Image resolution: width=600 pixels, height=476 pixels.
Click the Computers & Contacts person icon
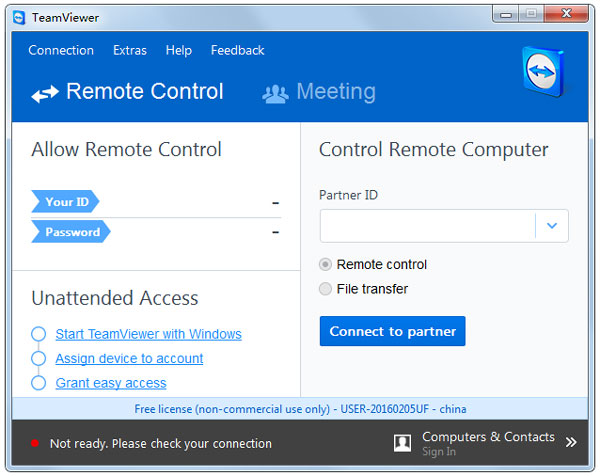403,442
